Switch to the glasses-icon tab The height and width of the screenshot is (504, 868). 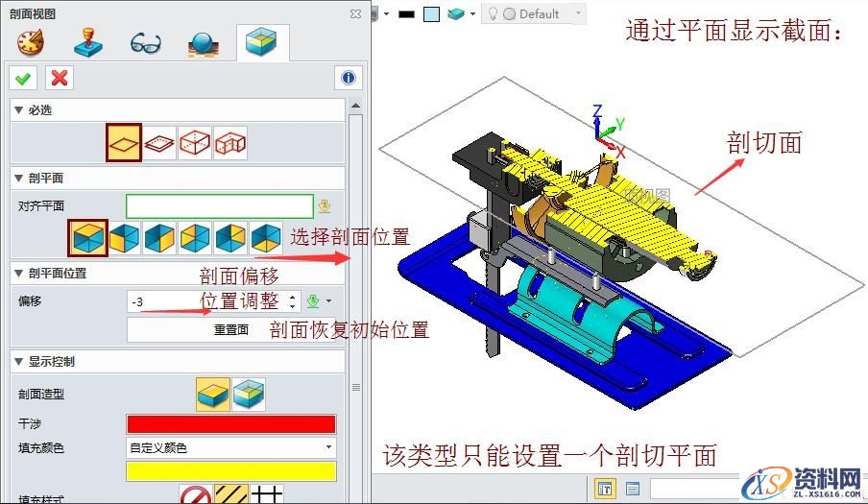[146, 43]
